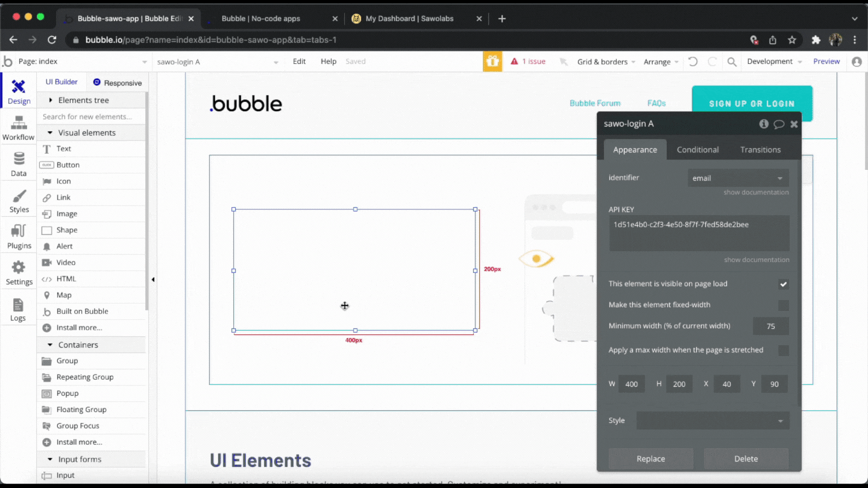Open the Styles section
Image resolution: width=868 pixels, height=488 pixels.
coord(19,201)
